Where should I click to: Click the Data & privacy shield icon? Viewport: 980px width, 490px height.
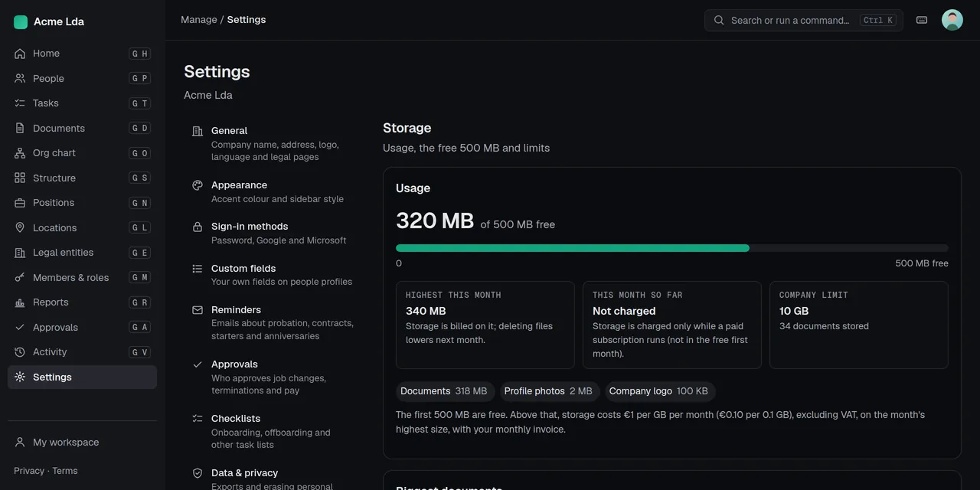pos(198,473)
